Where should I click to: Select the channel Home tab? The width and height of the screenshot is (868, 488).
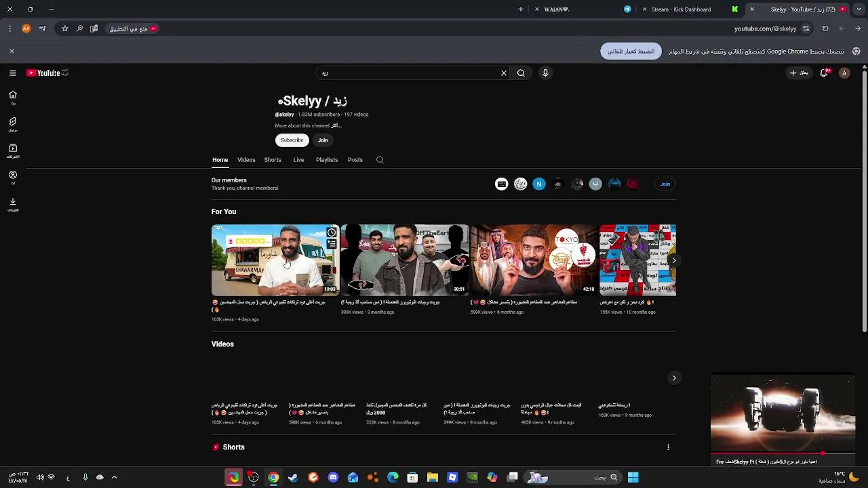click(220, 160)
